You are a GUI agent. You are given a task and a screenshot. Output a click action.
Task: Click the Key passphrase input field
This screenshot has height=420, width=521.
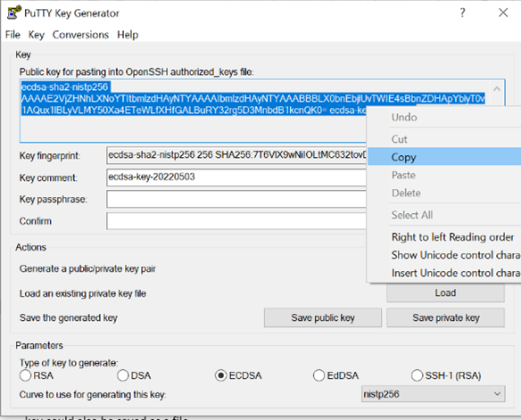[x=236, y=199]
